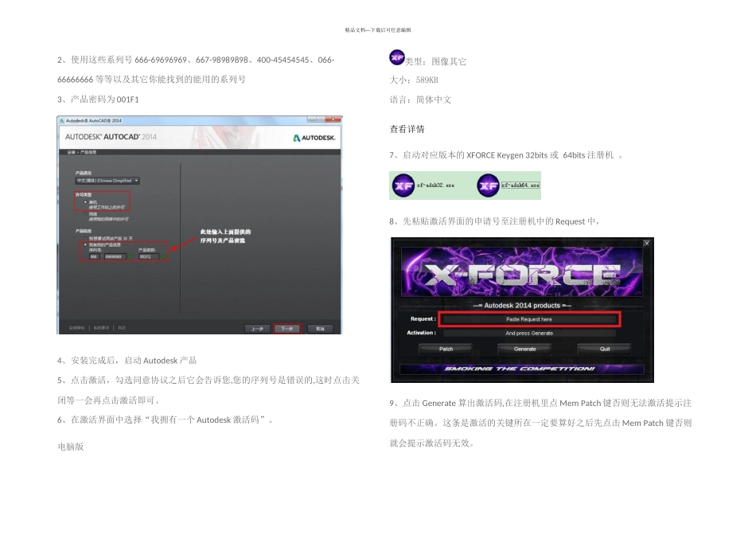The width and height of the screenshot is (756, 535).
Task: Minimize the AutoCAD 2014 installer window
Action: click(311, 119)
